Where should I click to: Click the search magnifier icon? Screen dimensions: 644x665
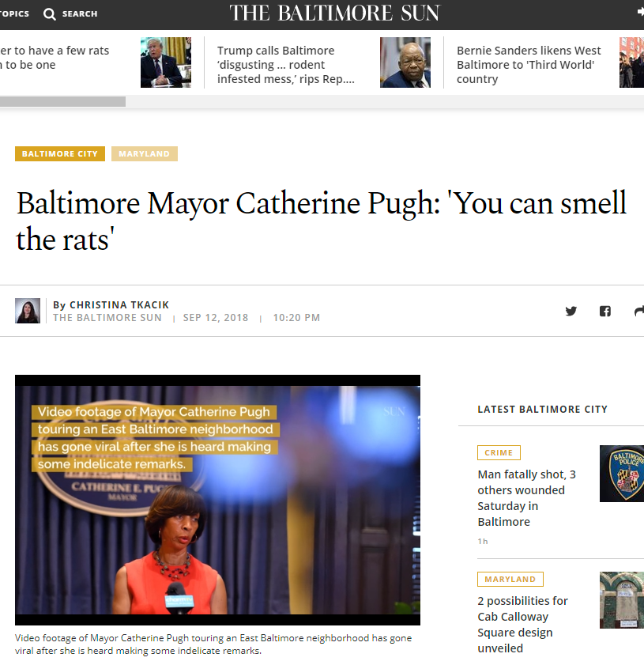pyautogui.click(x=50, y=14)
